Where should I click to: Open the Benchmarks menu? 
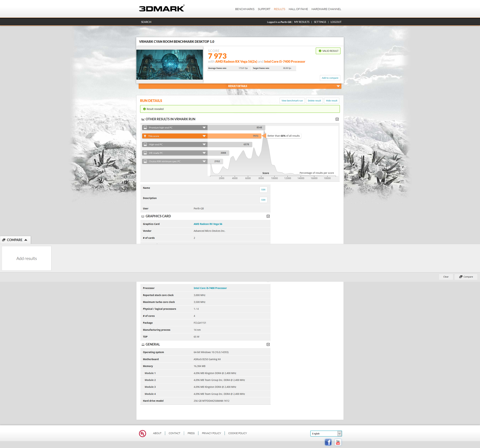[245, 9]
